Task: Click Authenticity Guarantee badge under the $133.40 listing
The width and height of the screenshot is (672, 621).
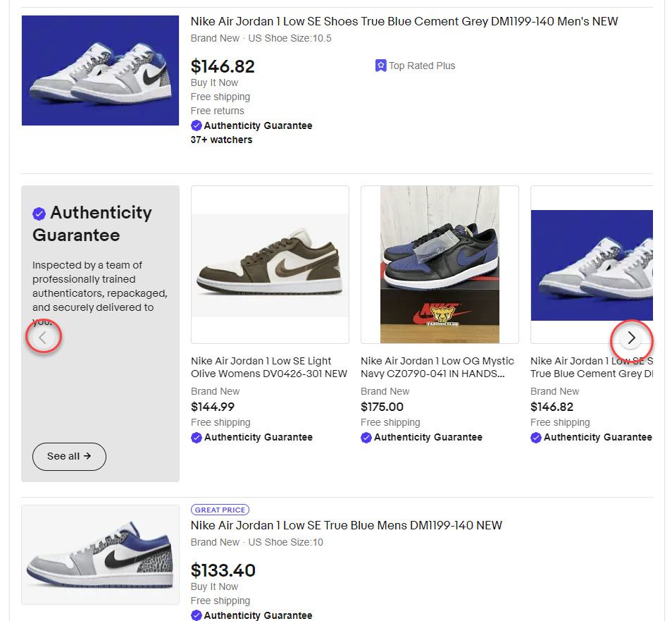Action: tap(251, 615)
